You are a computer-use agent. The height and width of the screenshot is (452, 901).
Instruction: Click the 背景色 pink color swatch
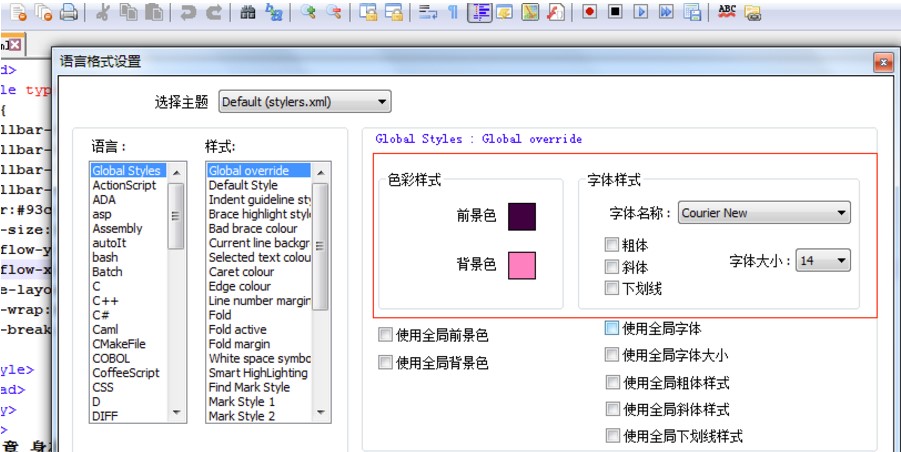(522, 265)
